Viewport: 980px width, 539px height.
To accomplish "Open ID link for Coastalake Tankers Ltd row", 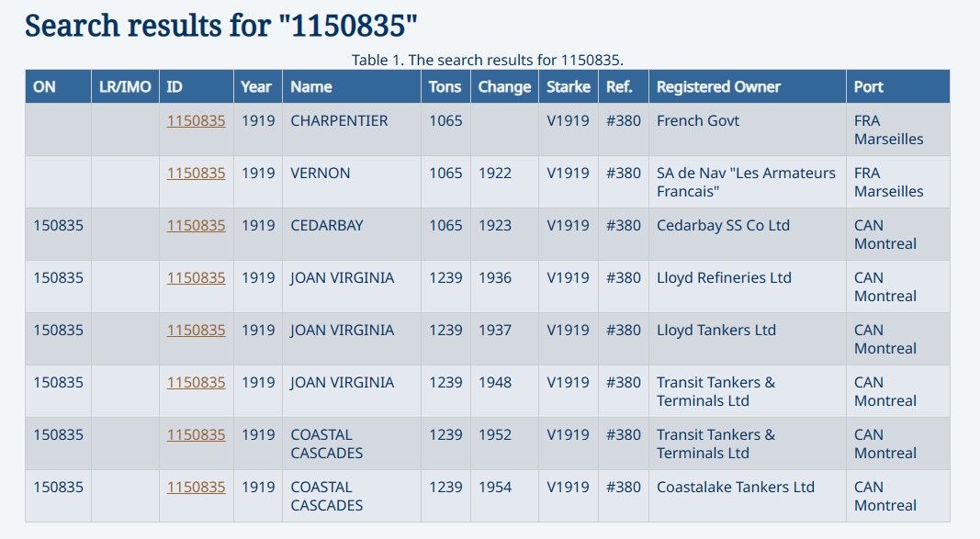I will 196,487.
